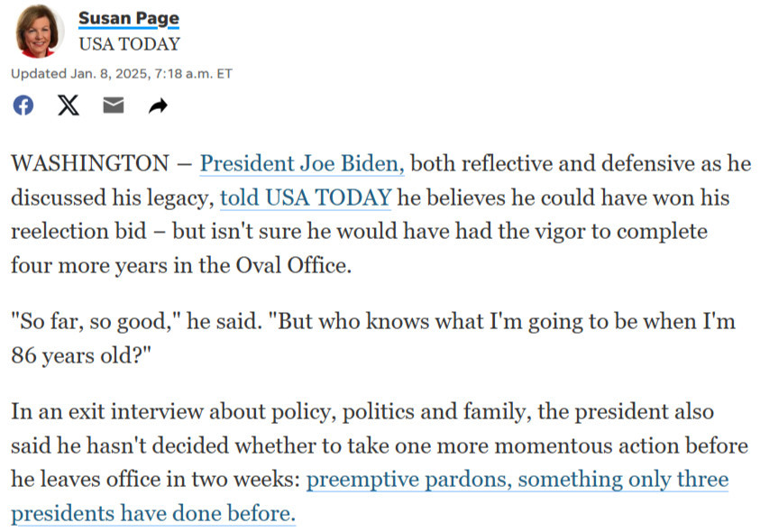Follow the 'told USA TODAY' link
This screenshot has height=532, width=779.
(x=306, y=197)
